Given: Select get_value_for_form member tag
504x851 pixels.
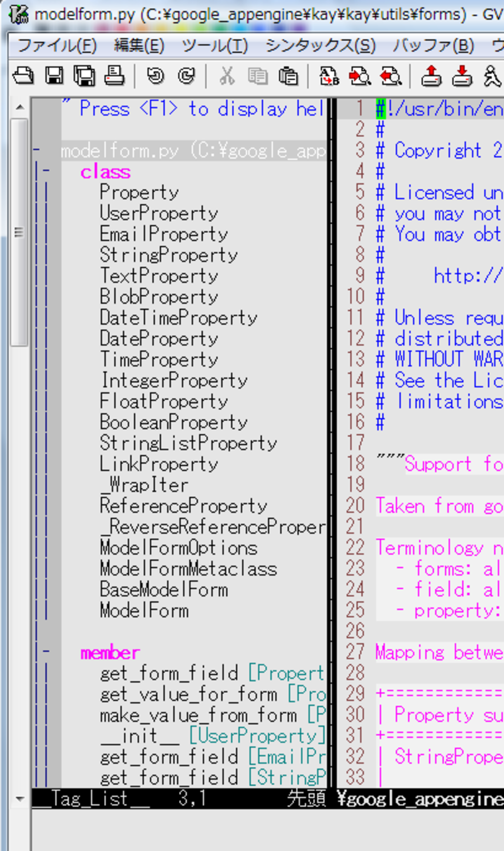Looking at the screenshot, I should coord(213,695).
